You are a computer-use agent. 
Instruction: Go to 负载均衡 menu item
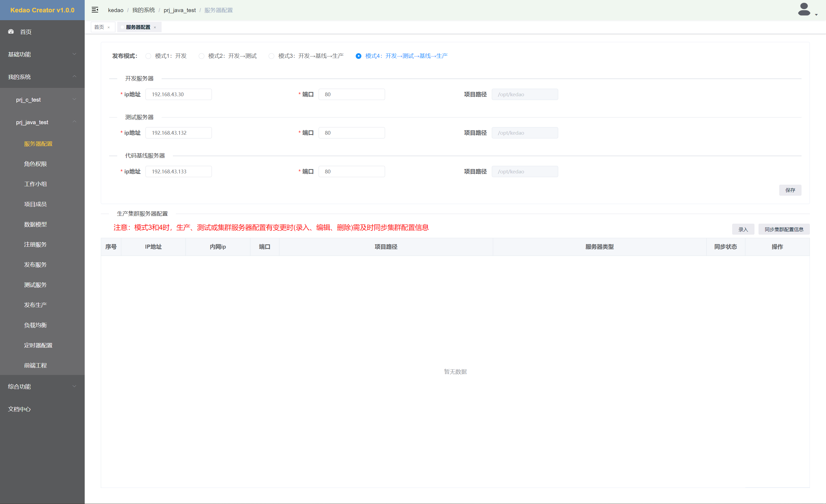tap(35, 325)
